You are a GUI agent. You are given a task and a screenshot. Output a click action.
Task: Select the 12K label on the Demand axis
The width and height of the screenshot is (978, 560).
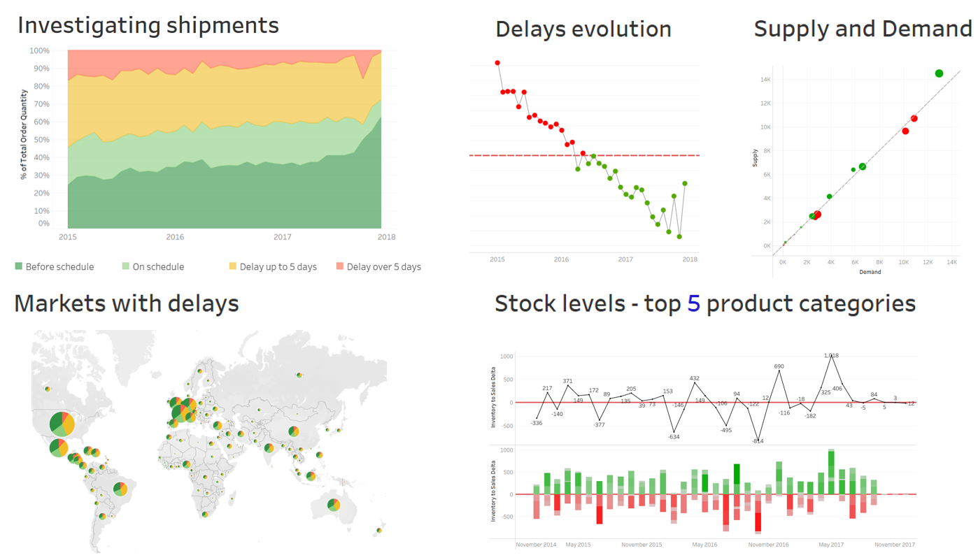pos(928,262)
